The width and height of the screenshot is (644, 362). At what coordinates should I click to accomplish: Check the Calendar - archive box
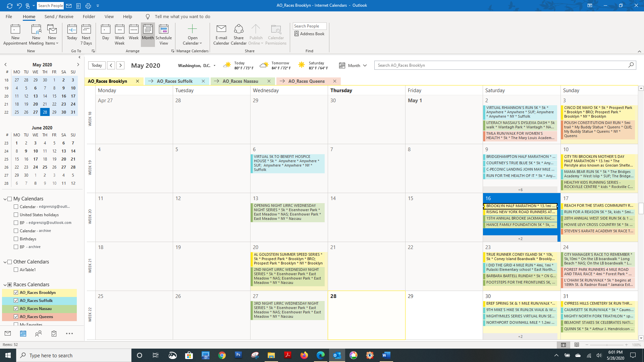click(x=16, y=231)
